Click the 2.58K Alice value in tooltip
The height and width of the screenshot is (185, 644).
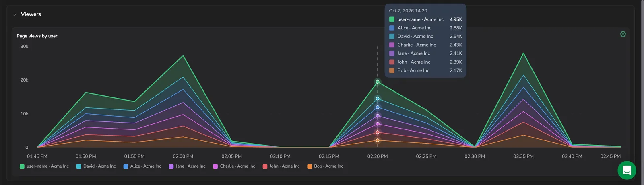pyautogui.click(x=456, y=28)
